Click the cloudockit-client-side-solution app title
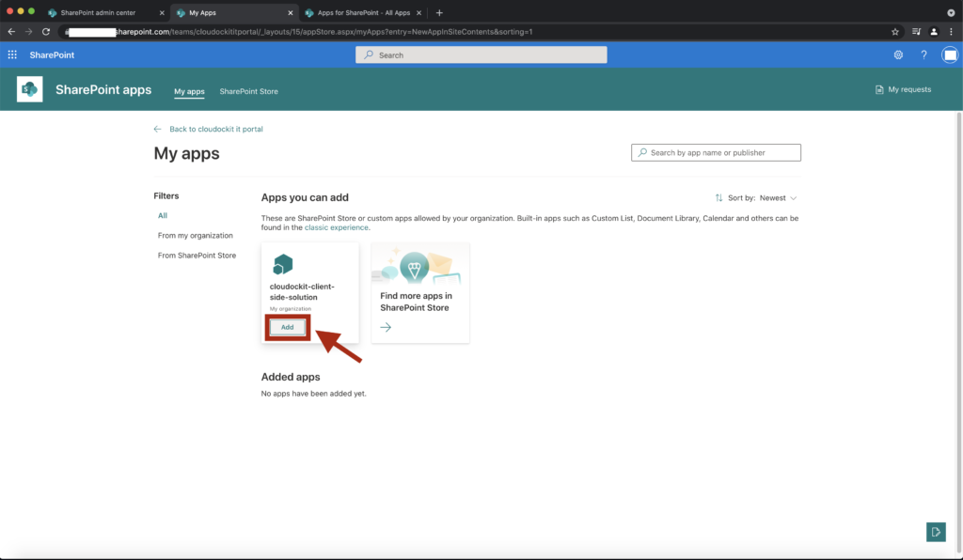 pyautogui.click(x=302, y=292)
